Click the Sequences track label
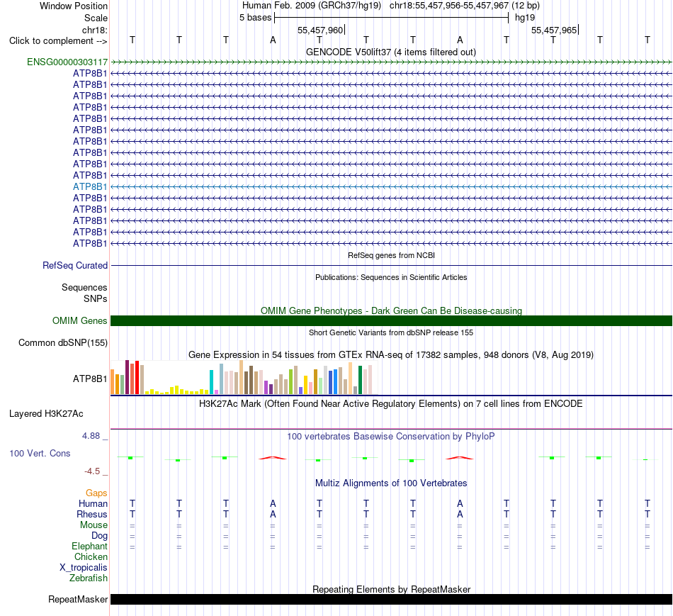The height and width of the screenshot is (616, 673). point(84,287)
